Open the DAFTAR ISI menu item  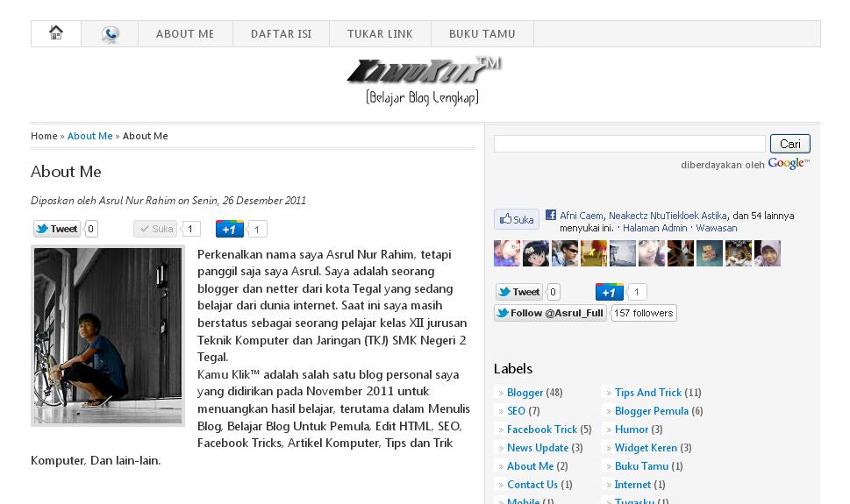click(x=282, y=34)
